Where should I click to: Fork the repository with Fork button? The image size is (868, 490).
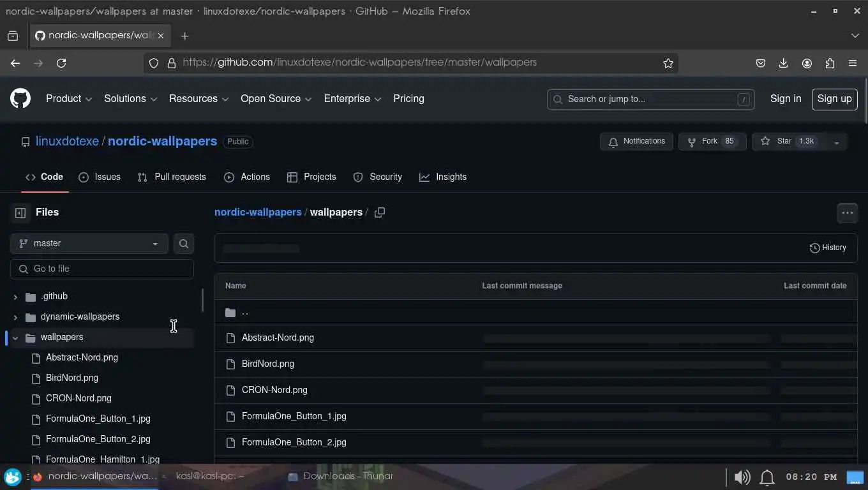pyautogui.click(x=712, y=142)
